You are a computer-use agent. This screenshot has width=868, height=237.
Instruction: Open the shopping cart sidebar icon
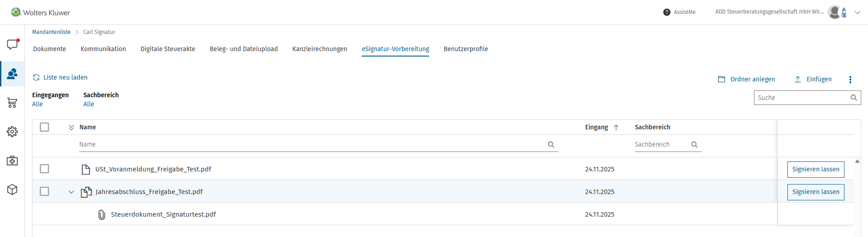[x=12, y=103]
